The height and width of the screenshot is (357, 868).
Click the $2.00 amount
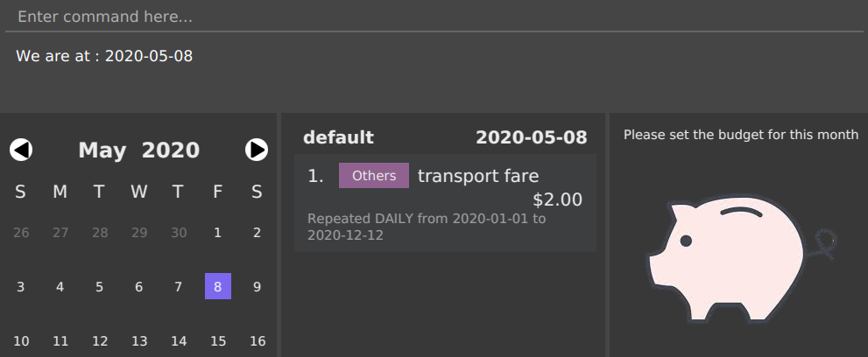point(557,199)
